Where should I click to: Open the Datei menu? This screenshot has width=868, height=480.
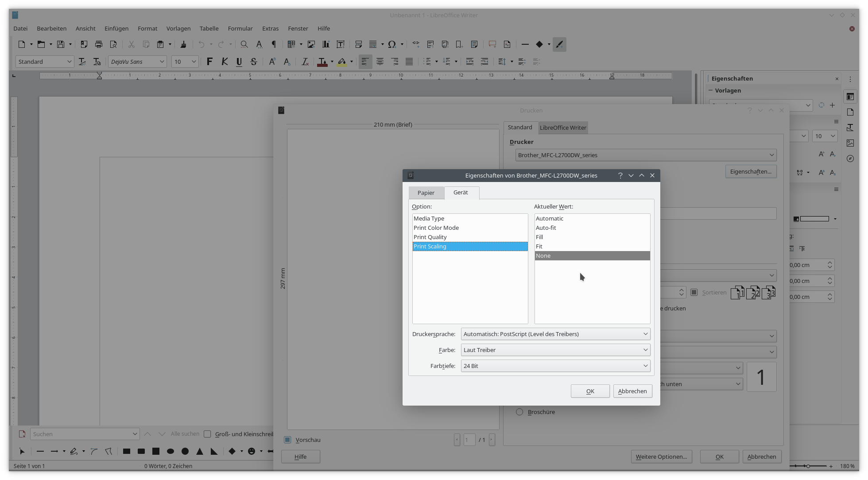[x=20, y=28]
